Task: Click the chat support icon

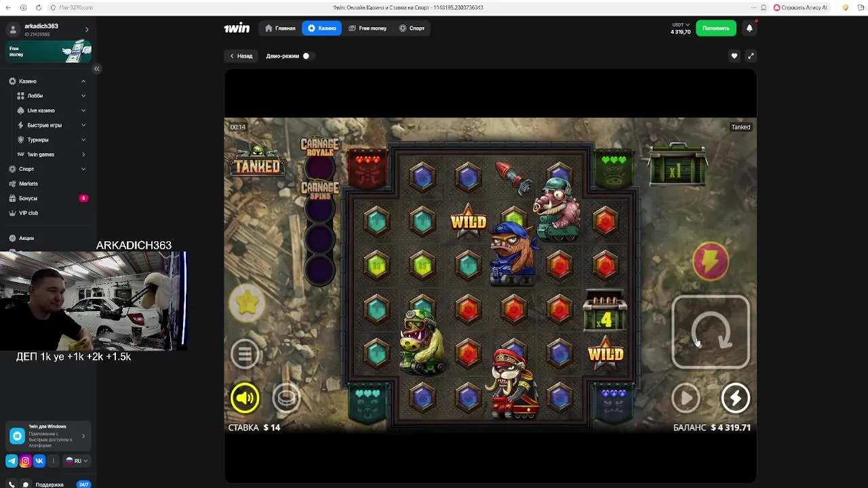Action: coord(26,485)
